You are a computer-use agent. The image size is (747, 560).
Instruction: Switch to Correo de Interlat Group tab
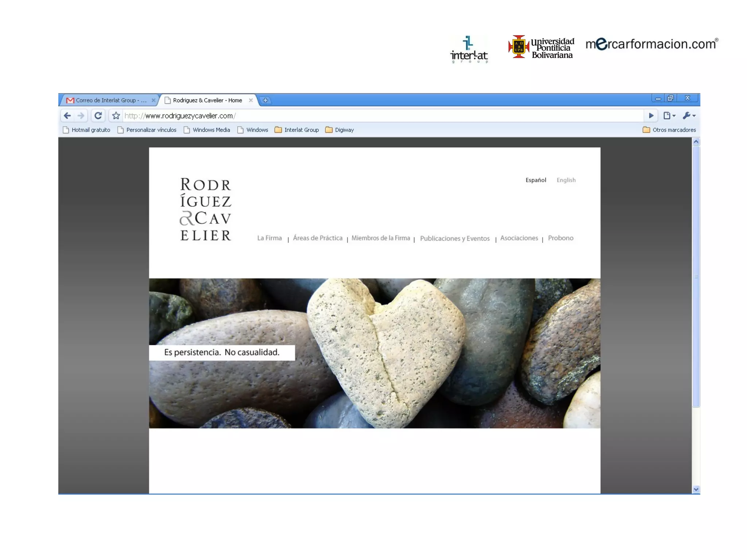[x=109, y=100]
